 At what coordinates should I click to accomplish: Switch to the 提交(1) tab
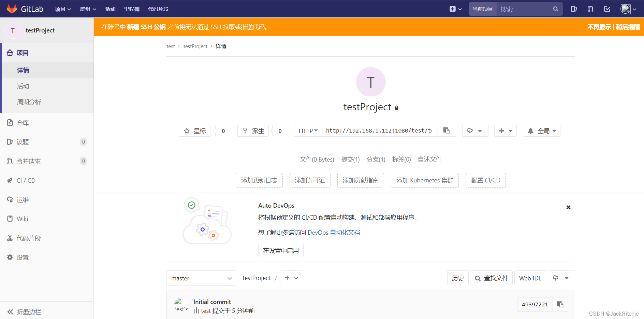[x=350, y=159]
